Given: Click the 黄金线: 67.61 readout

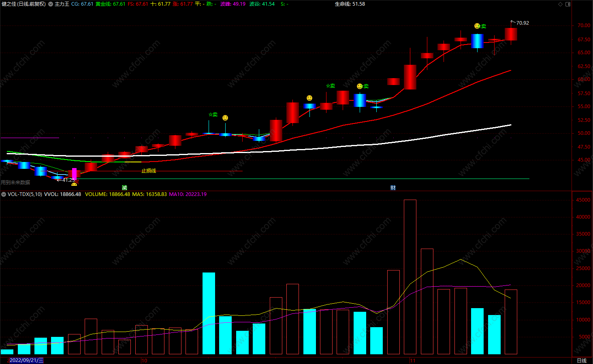Looking at the screenshot, I should pyautogui.click(x=110, y=4).
